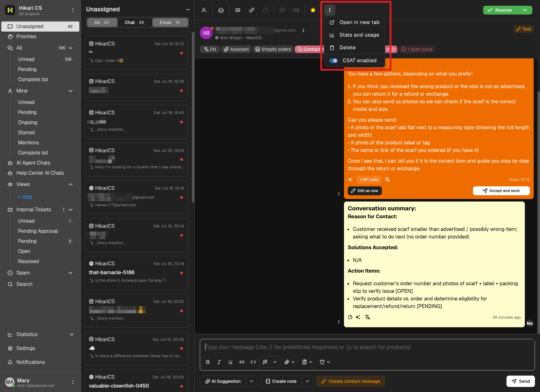Viewport: 540px width, 392px height.
Task: Open the AI Suggestion dropdown arrow
Action: [252, 381]
